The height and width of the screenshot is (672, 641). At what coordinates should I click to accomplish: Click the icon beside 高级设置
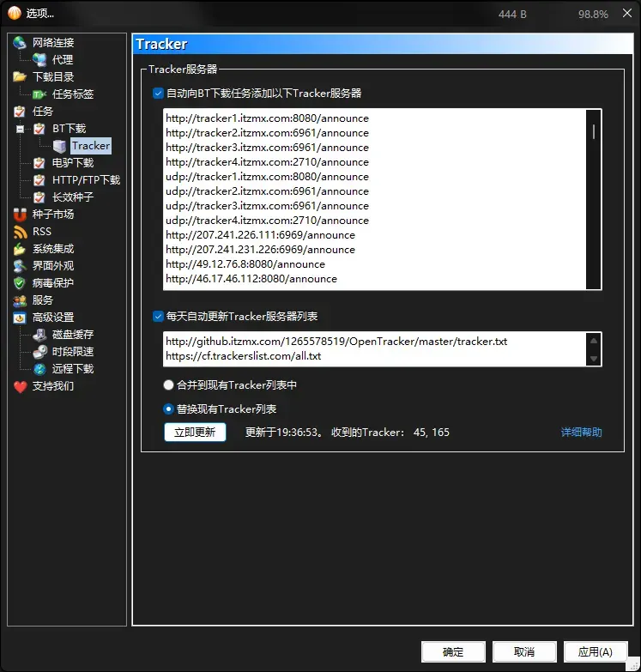pyautogui.click(x=20, y=318)
